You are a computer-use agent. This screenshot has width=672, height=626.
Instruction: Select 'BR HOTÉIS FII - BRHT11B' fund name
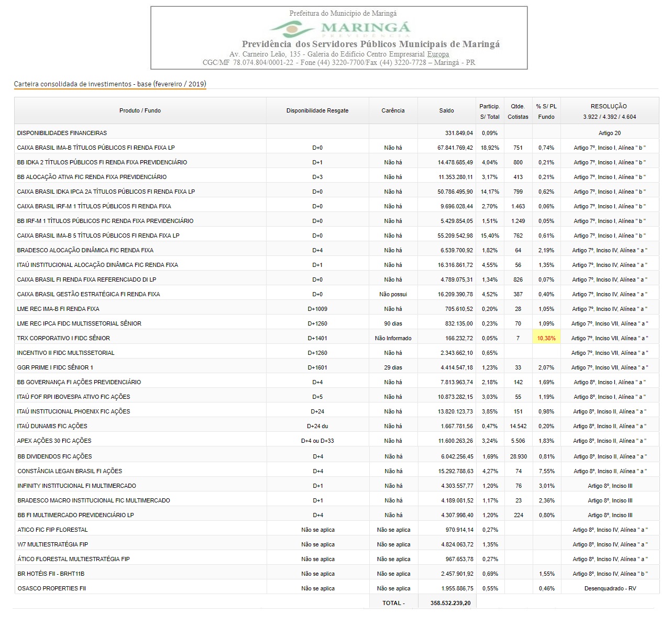51,574
